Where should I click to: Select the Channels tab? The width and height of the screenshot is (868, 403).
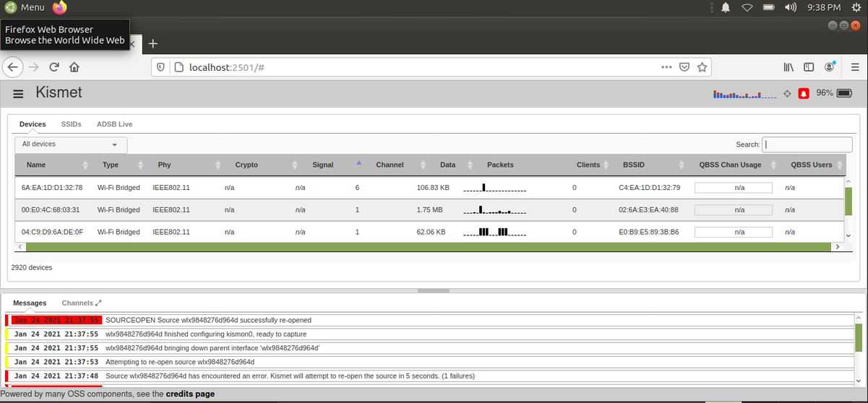(77, 303)
